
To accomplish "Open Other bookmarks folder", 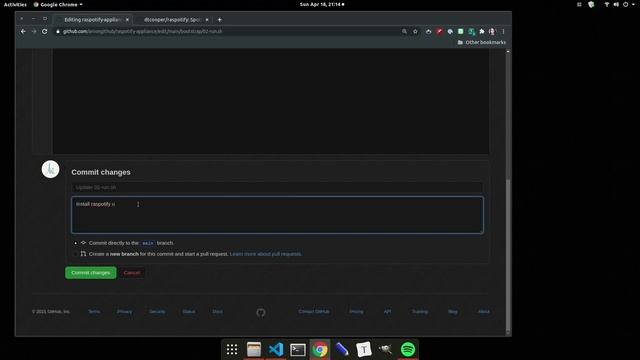I will coord(482,42).
